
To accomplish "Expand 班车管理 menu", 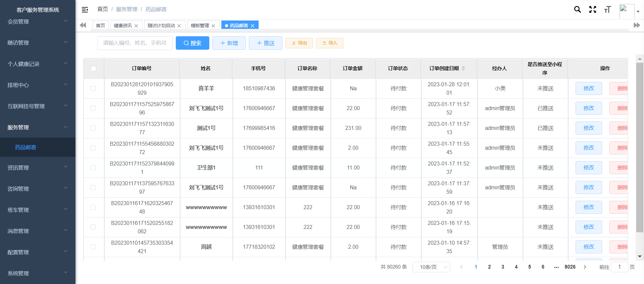I will (38, 210).
